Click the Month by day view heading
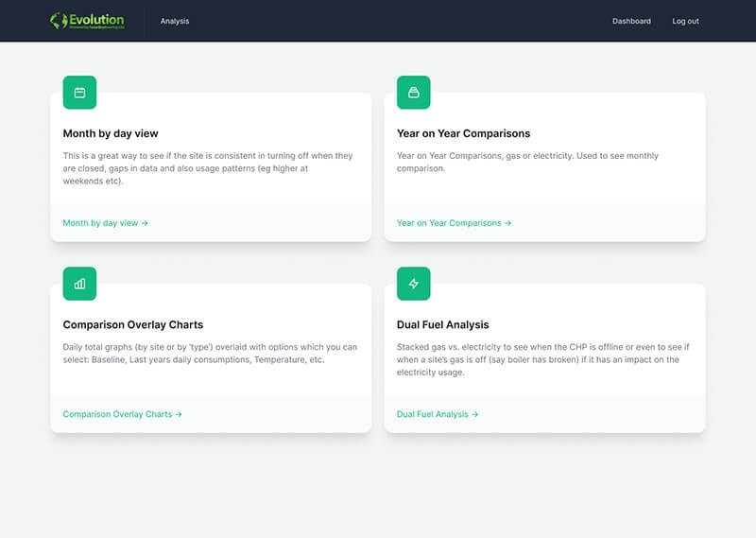The image size is (756, 538). point(111,133)
